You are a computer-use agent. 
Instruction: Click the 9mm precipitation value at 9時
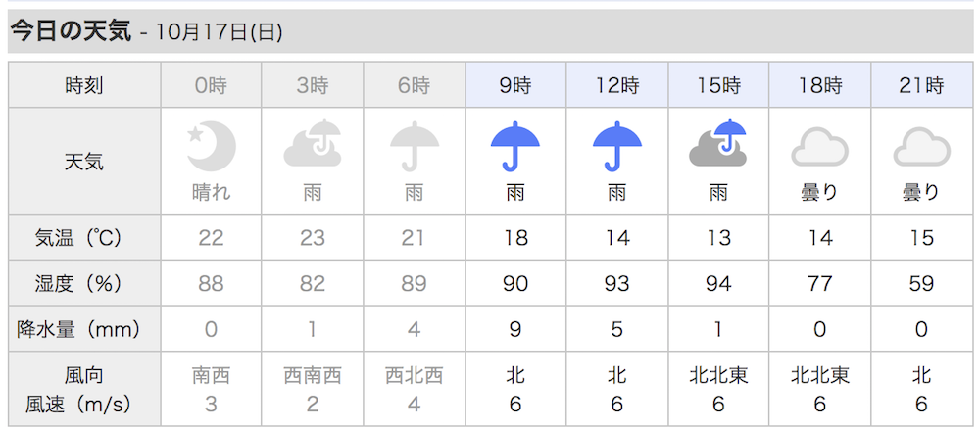click(x=515, y=329)
